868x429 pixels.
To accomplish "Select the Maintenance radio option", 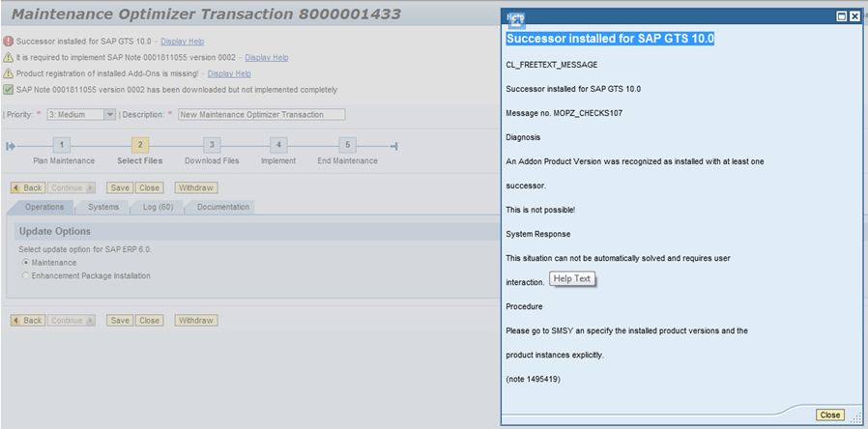I will click(25, 263).
